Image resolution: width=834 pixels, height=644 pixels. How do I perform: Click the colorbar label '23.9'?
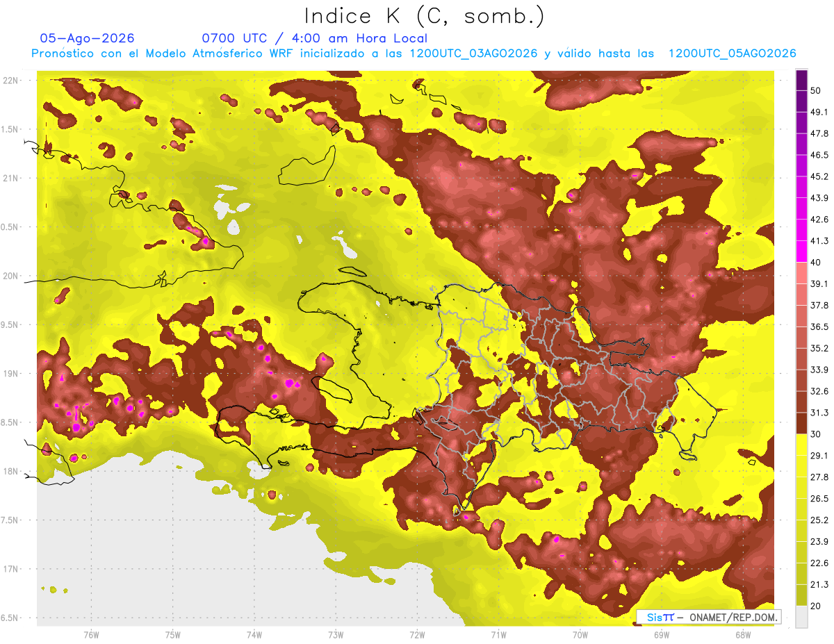(x=819, y=541)
